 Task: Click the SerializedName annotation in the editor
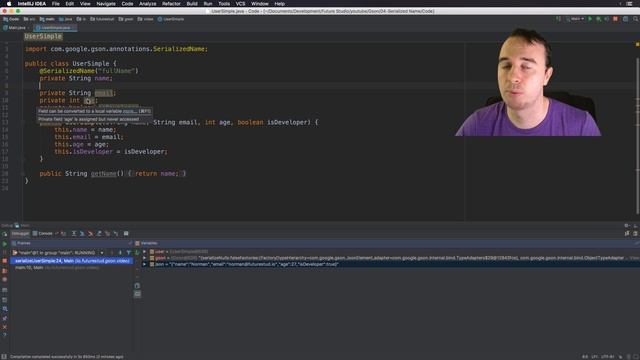pyautogui.click(x=67, y=71)
